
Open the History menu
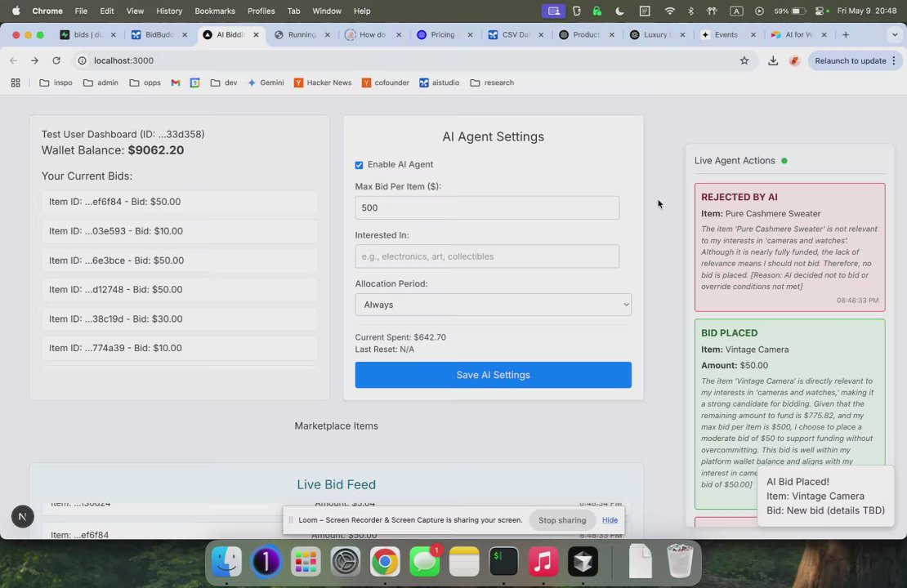click(169, 11)
